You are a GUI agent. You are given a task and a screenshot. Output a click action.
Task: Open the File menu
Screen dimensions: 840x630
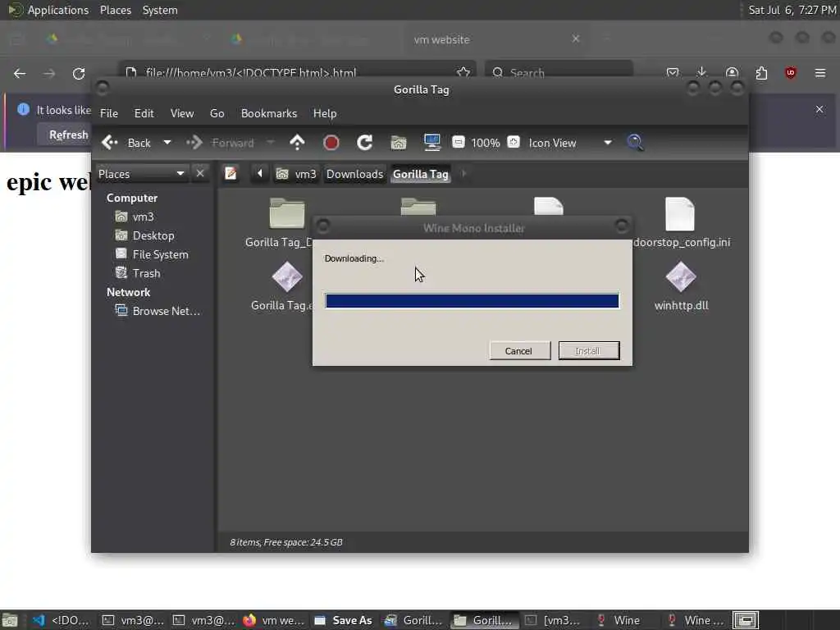coord(109,113)
